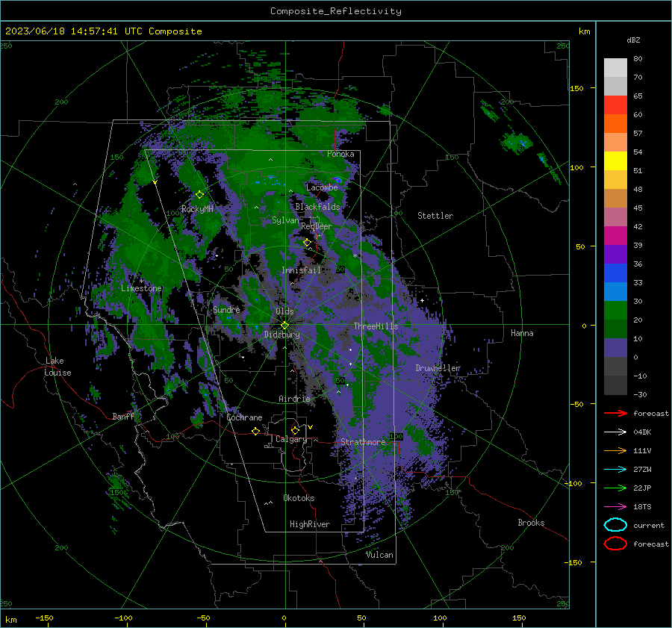Click the red forecast ellipse in the legend

(615, 544)
